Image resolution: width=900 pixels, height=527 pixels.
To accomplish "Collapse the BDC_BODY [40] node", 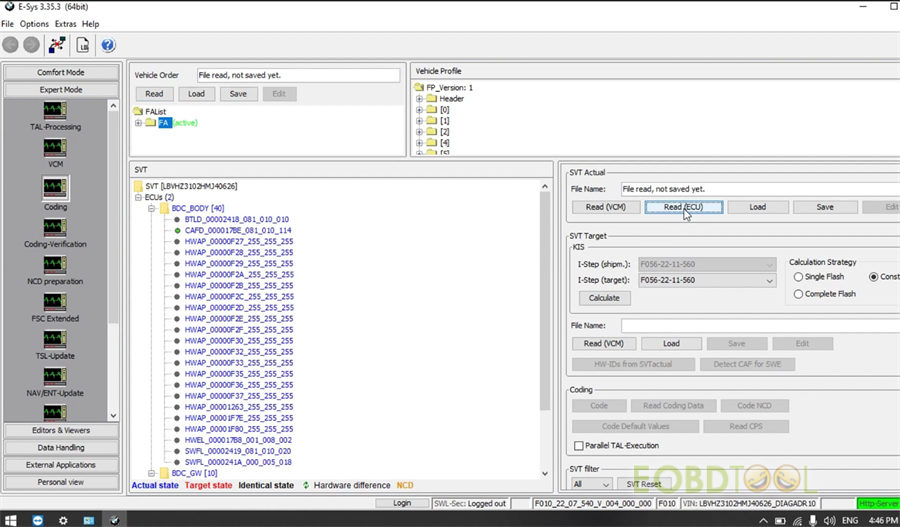I will [152, 208].
